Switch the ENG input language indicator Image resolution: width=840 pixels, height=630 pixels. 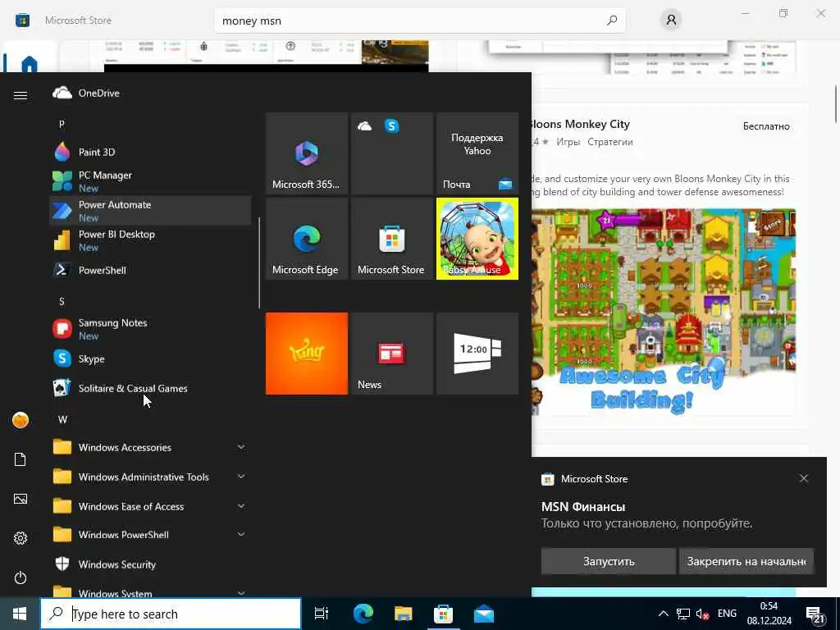click(727, 614)
